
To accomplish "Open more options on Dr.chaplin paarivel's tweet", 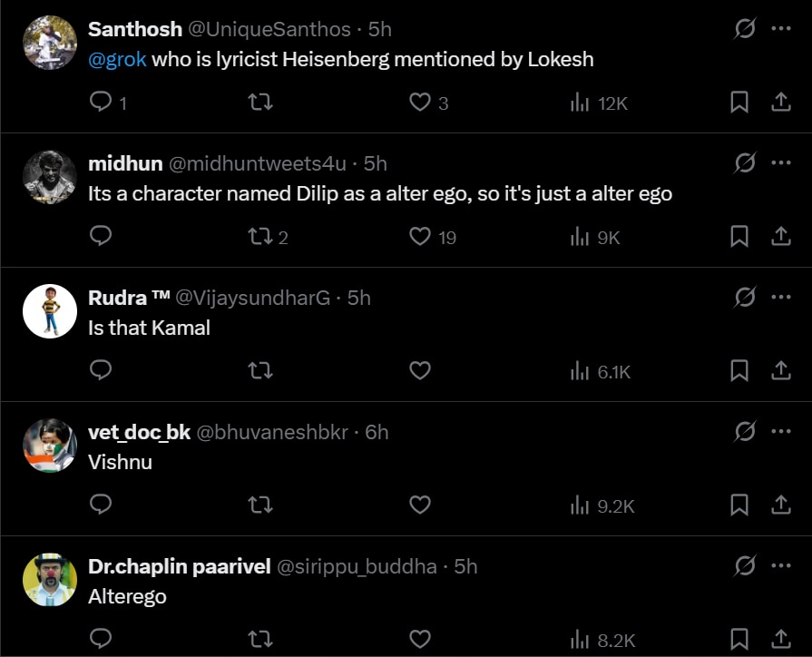I will 780,565.
